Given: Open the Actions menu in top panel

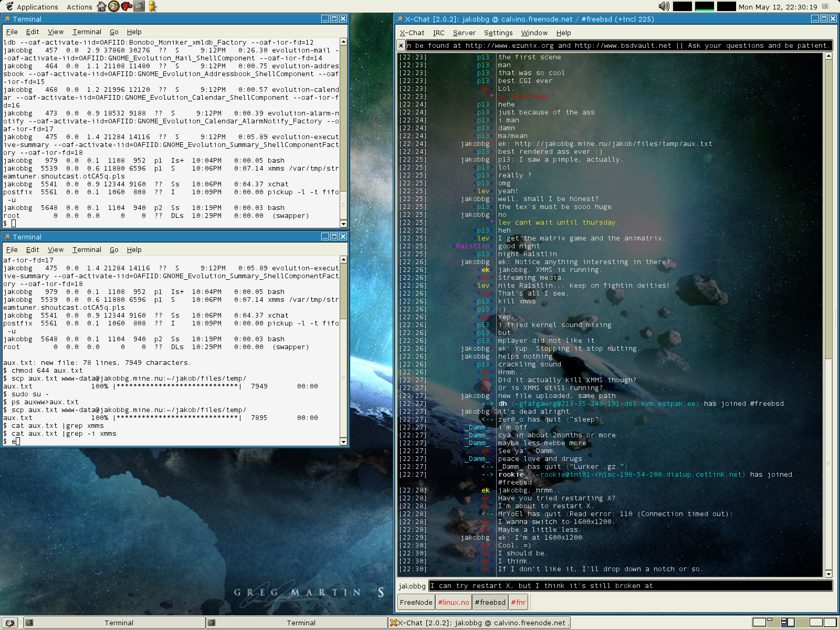Looking at the screenshot, I should tap(79, 7).
